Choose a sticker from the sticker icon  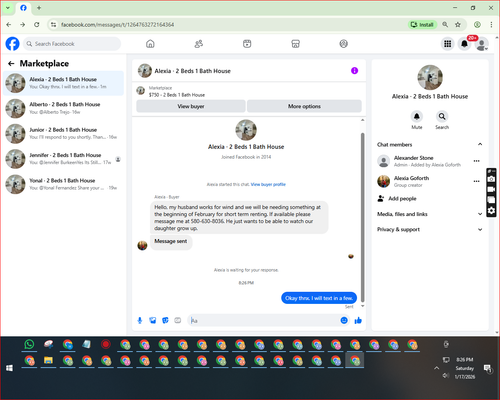point(165,320)
